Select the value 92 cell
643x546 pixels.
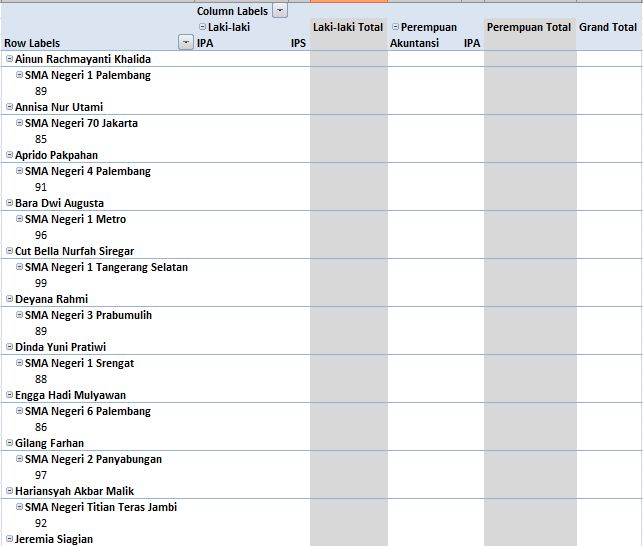tap(41, 523)
